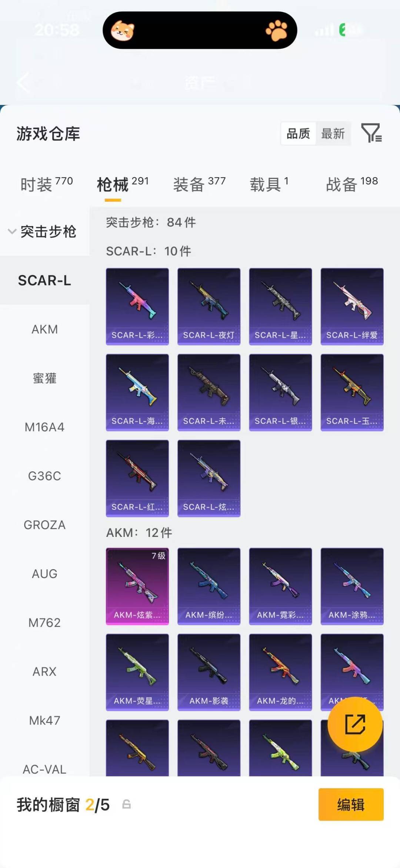Open the 战备 tab
Screen dimensions: 400x868
[x=352, y=184]
